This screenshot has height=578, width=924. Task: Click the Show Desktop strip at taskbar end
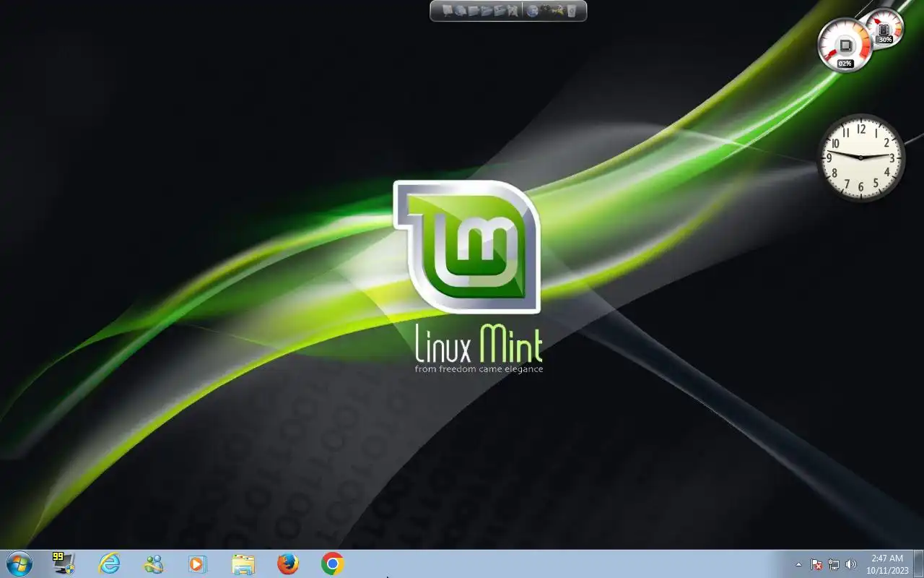click(918, 564)
